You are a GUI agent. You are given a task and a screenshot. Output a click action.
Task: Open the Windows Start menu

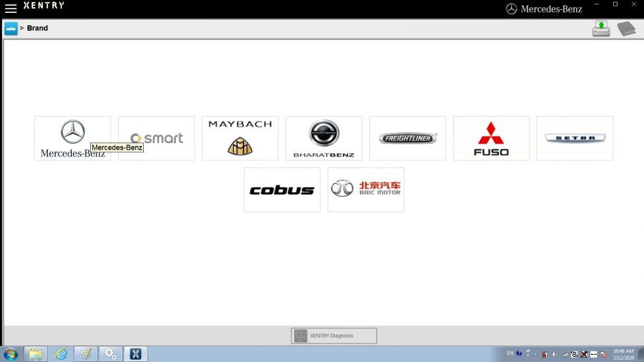(11, 353)
